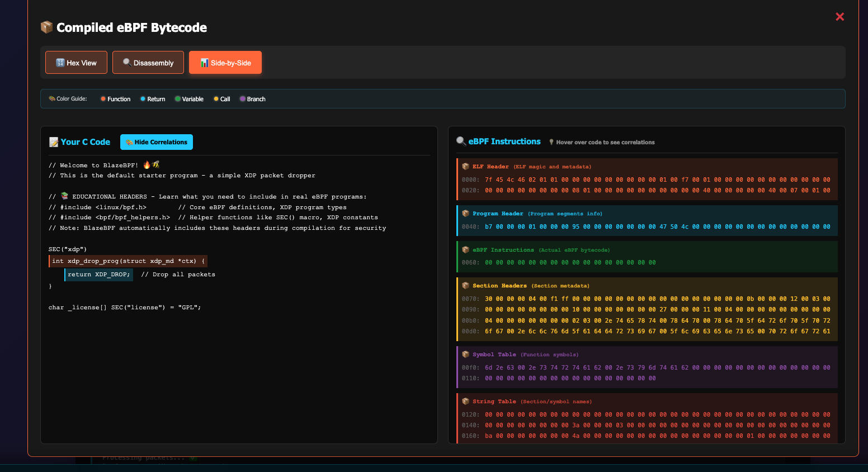
Task: Click the yellow Call color dot
Action: click(216, 99)
